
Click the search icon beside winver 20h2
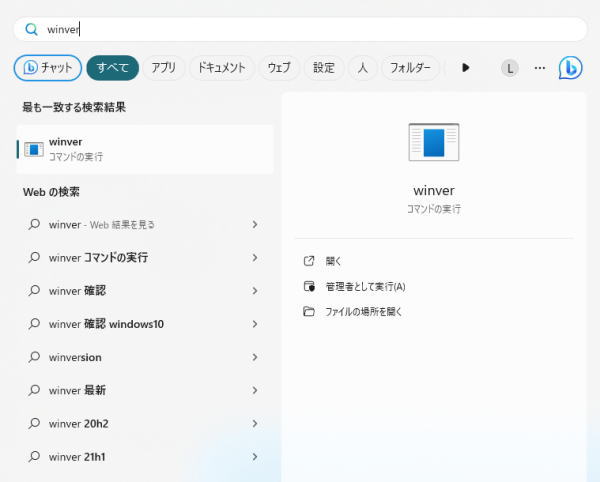[34, 423]
